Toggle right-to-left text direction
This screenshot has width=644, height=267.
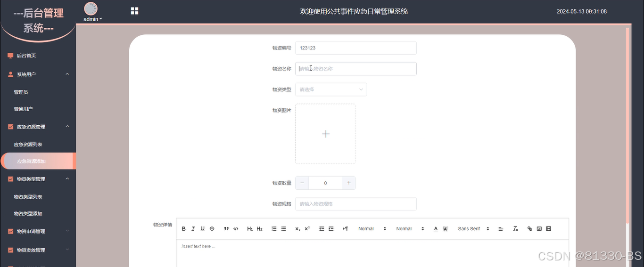pyautogui.click(x=345, y=229)
